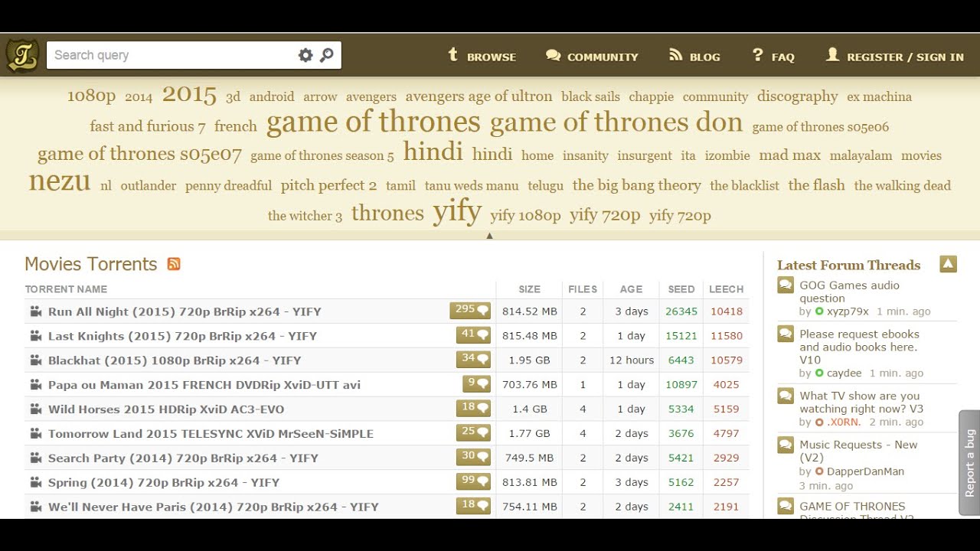Viewport: 980px width, 551px height.
Task: Click the '1080p' tag
Action: coord(91,96)
